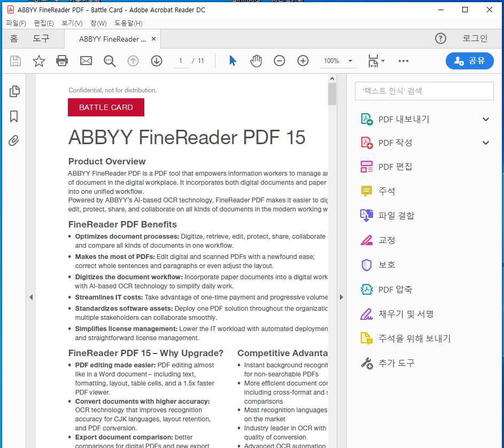Zoom out with minus icon

[x=280, y=61]
